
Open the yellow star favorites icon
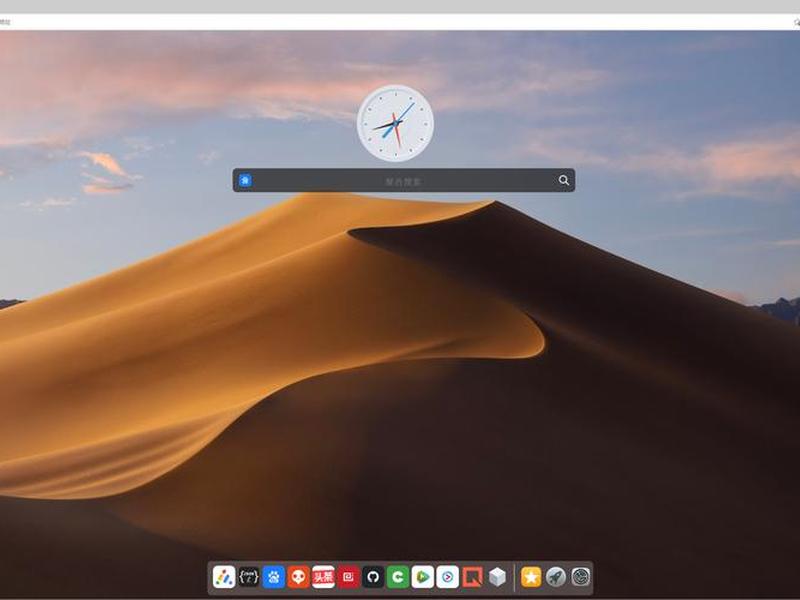tap(531, 577)
